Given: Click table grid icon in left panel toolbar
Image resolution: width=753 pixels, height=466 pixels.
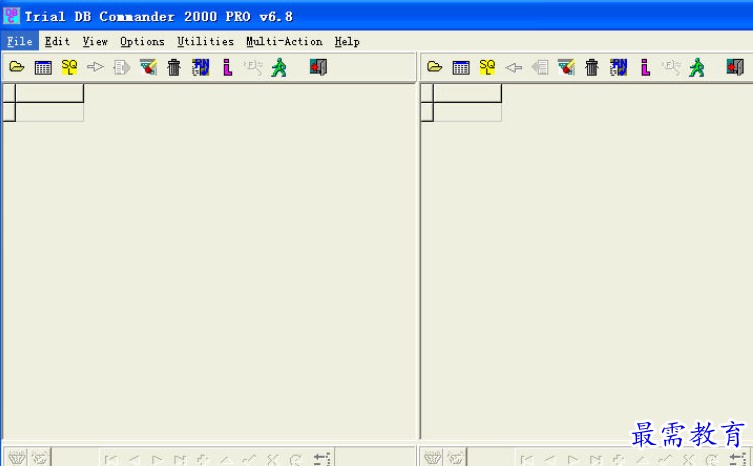Looking at the screenshot, I should [43, 67].
